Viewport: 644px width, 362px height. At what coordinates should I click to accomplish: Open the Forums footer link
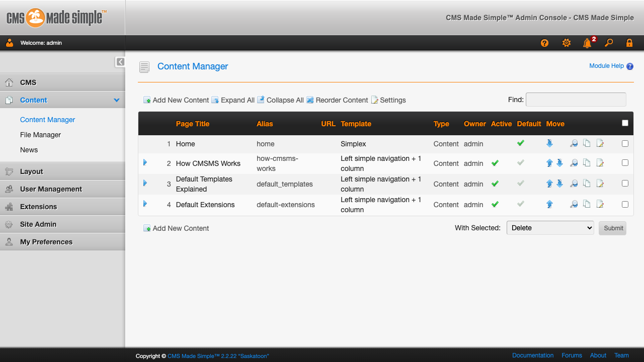click(572, 355)
